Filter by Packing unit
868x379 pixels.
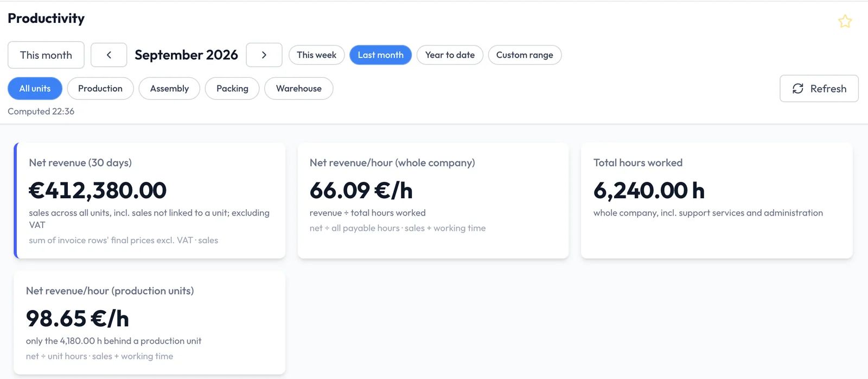tap(232, 89)
